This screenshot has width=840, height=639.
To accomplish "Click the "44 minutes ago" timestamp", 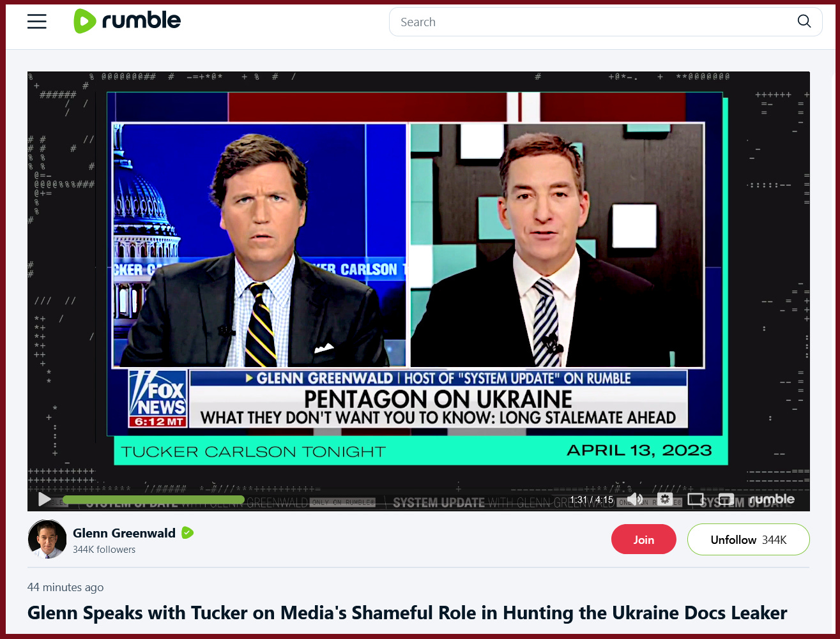I will 65,587.
